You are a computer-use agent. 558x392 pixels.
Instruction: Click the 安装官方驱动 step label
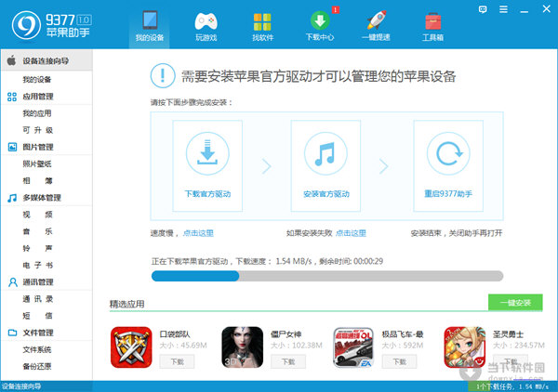[326, 194]
